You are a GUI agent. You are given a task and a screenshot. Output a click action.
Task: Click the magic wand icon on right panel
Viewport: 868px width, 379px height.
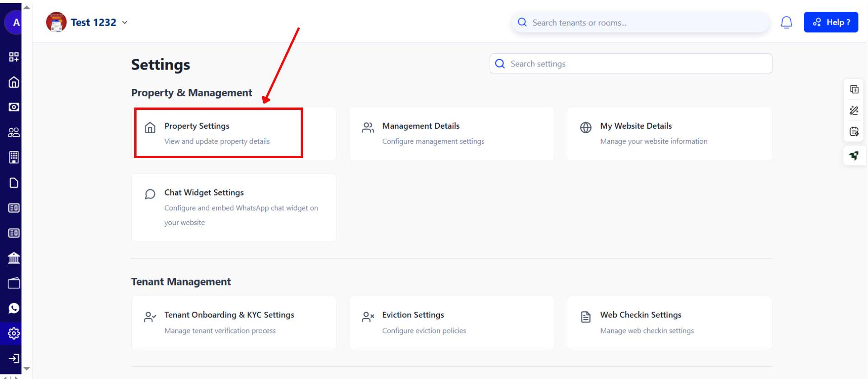coord(854,111)
